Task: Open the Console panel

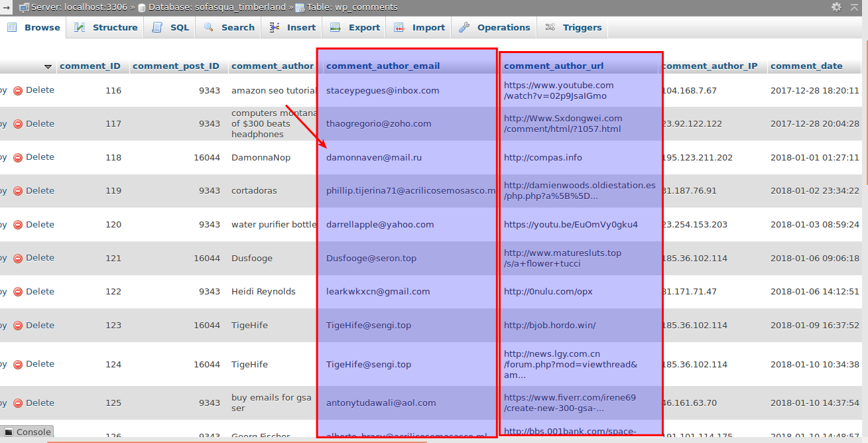Action: coord(27,432)
